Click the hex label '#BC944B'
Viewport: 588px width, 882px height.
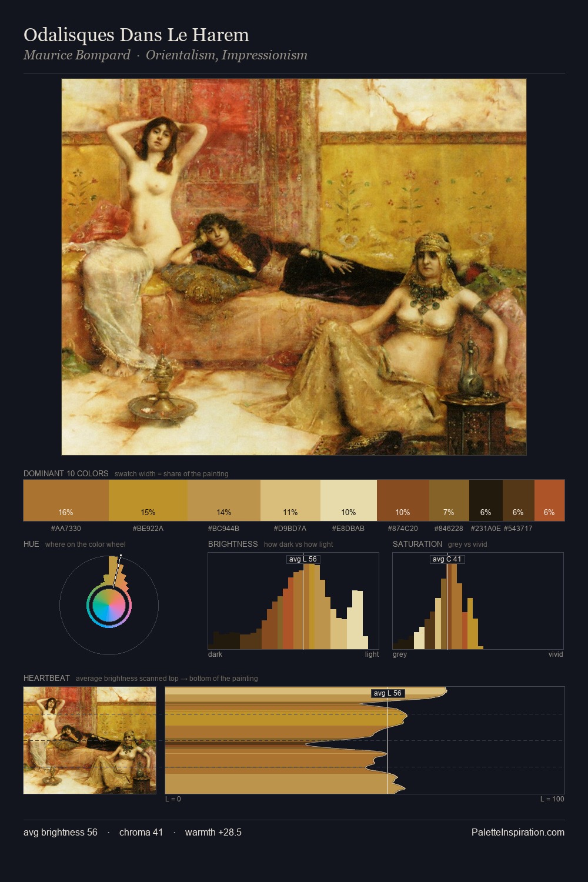click(224, 528)
